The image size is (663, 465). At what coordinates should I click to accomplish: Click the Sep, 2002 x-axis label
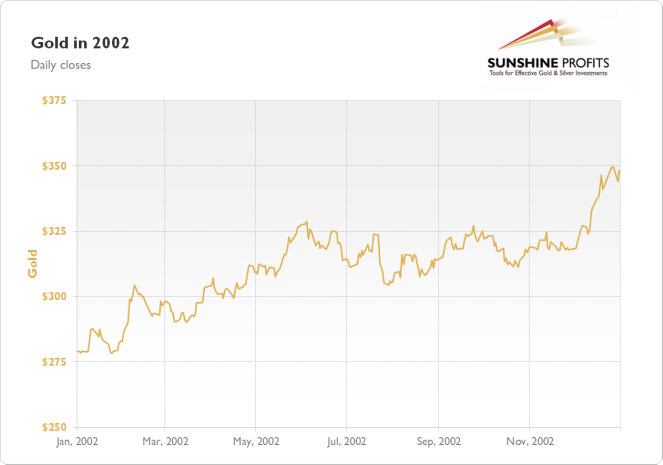[x=438, y=442]
